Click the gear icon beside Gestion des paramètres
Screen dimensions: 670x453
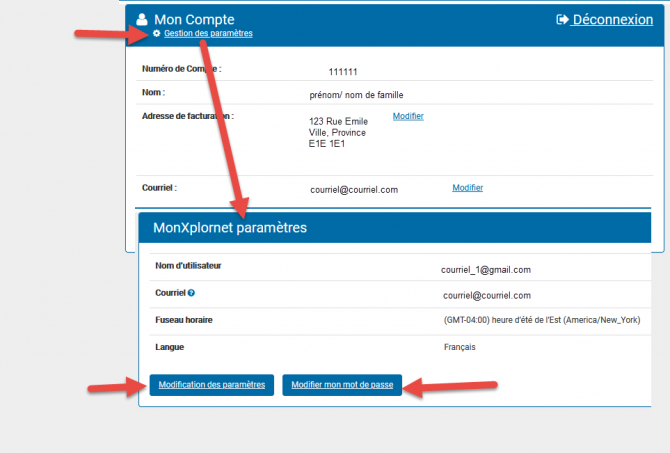click(156, 33)
